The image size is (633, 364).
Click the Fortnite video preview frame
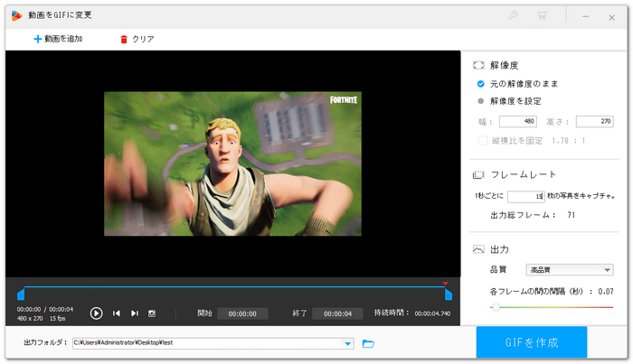[x=232, y=163]
